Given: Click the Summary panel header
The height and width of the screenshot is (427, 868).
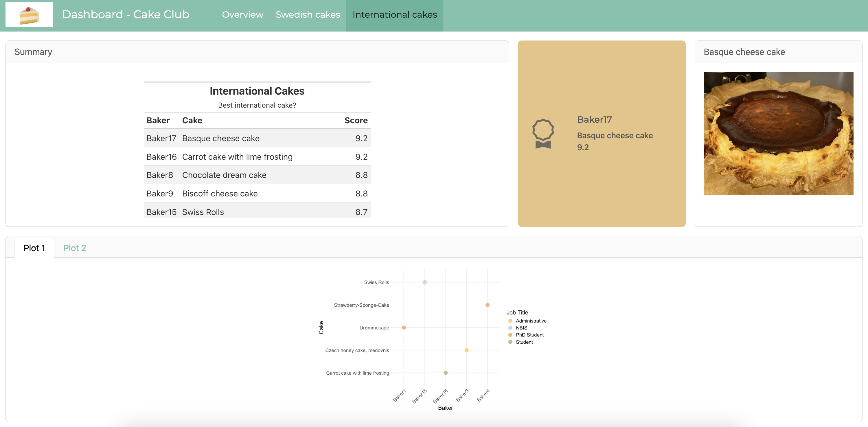Looking at the screenshot, I should click(x=33, y=52).
